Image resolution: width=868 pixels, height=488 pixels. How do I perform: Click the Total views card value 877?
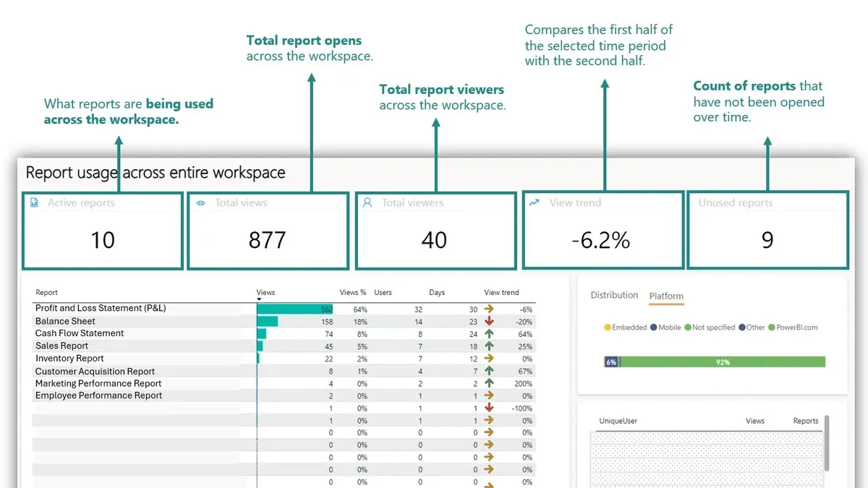tap(267, 240)
